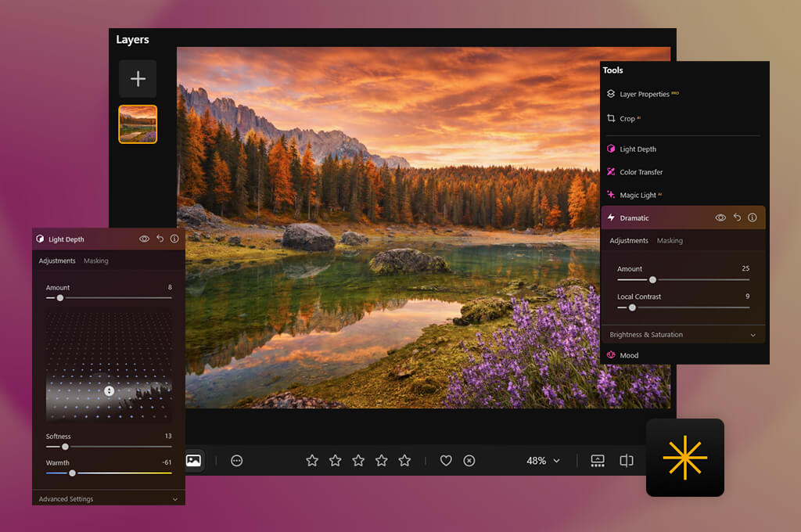Click the Tools panel heading
Image resolution: width=801 pixels, height=532 pixels.
click(612, 70)
